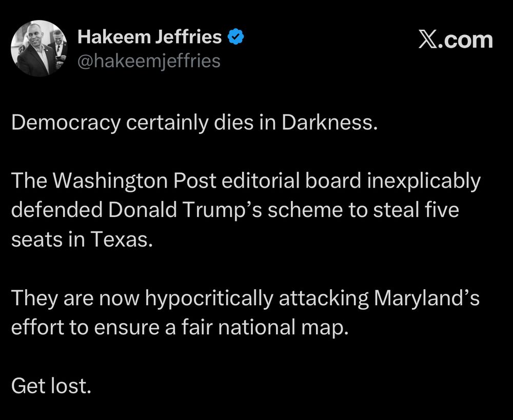Click the blue verified checkmark badge
The image size is (513, 420).
pos(235,36)
